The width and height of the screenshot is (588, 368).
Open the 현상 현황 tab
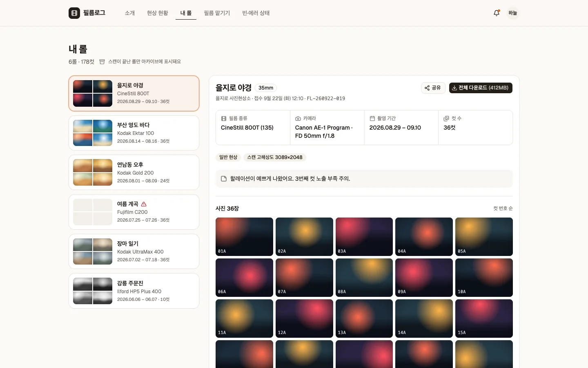click(158, 13)
